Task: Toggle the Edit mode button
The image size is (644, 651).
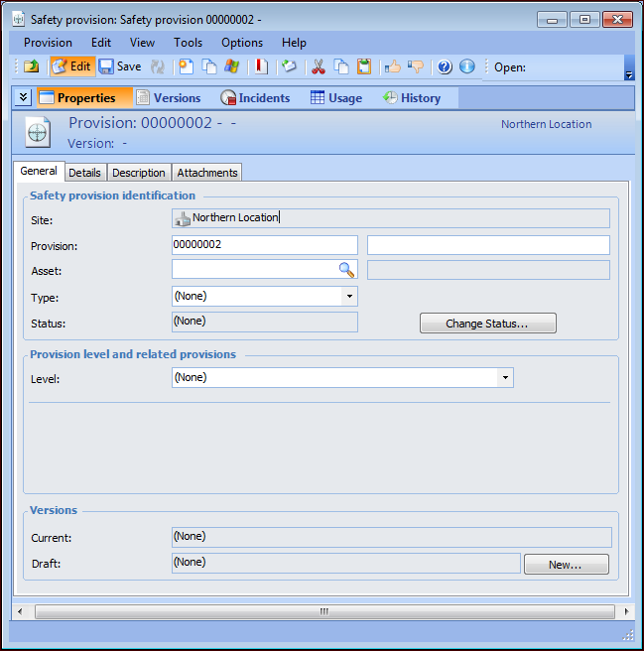Action: [72, 66]
